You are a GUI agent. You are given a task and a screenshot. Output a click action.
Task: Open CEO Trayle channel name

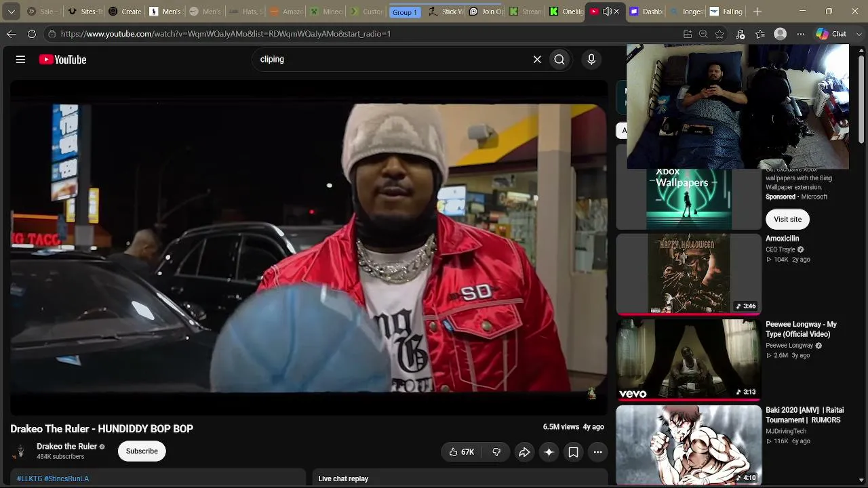[781, 249]
